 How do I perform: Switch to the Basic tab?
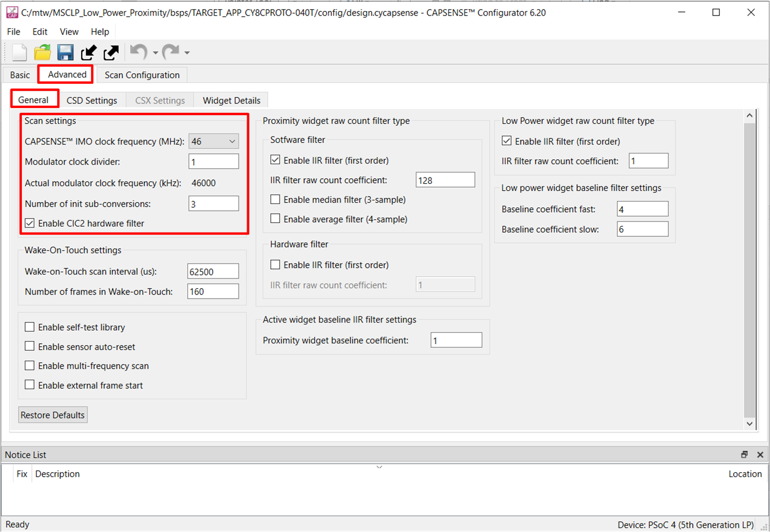20,75
